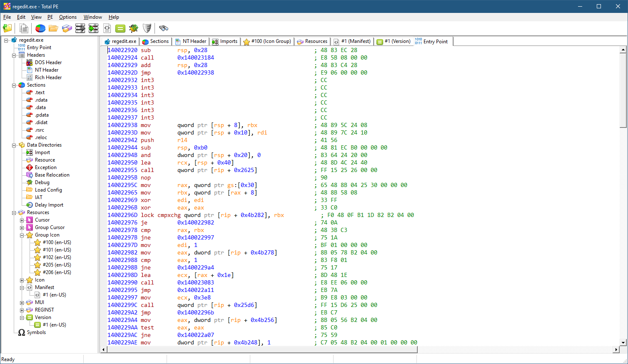Open the Load Config node
628x364 pixels.
(48, 190)
